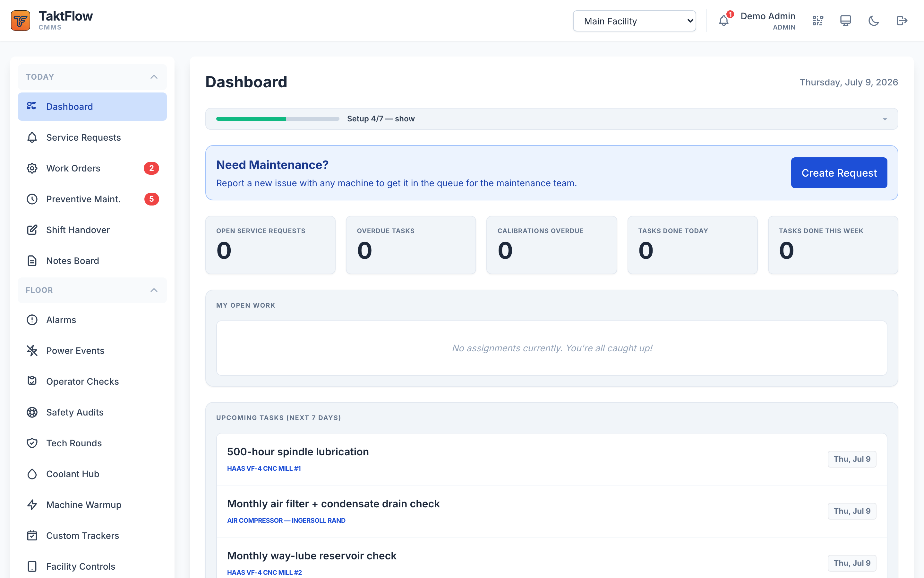Click the Open Service Requests card
924x578 pixels.
tap(270, 245)
